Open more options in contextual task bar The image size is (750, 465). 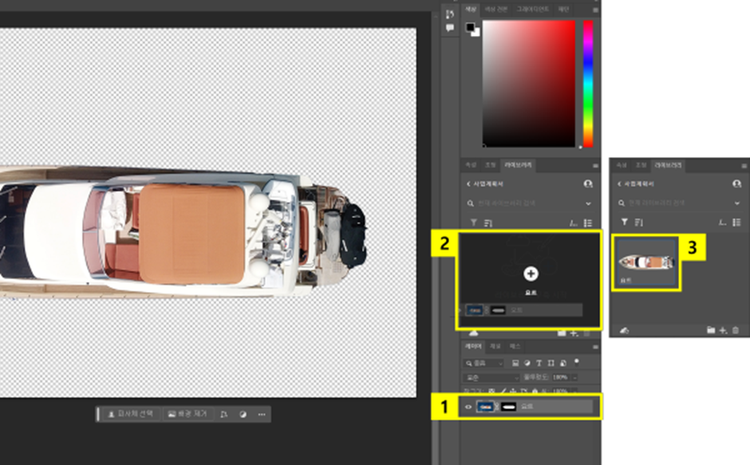point(262,413)
